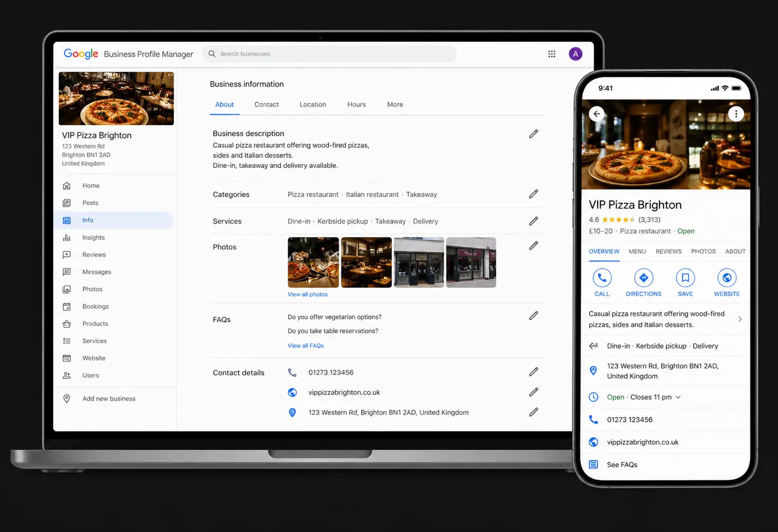Click the VIP Pizza Brighton sidebar cover image
This screenshot has height=532, width=778.
[x=116, y=98]
